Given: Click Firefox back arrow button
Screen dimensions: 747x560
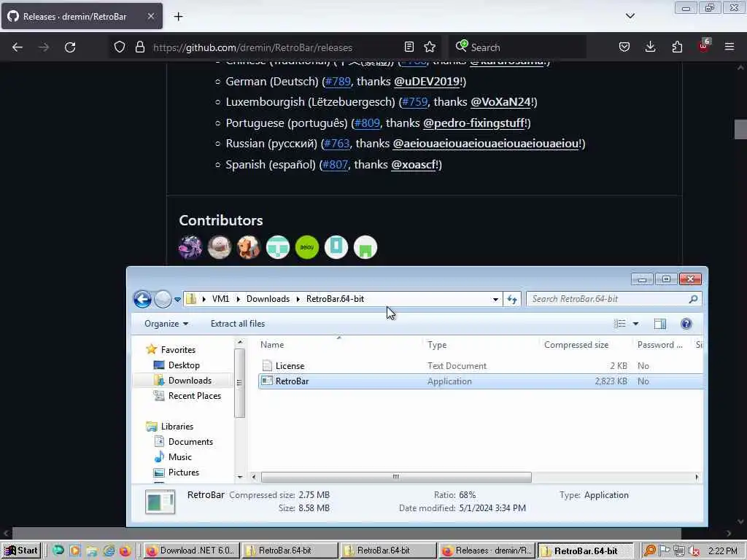Looking at the screenshot, I should (x=18, y=47).
